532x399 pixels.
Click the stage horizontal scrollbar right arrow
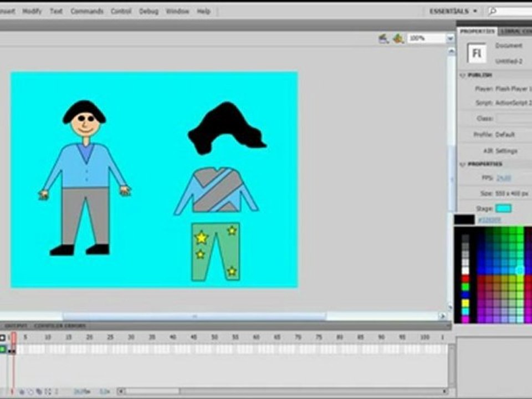pyautogui.click(x=442, y=316)
